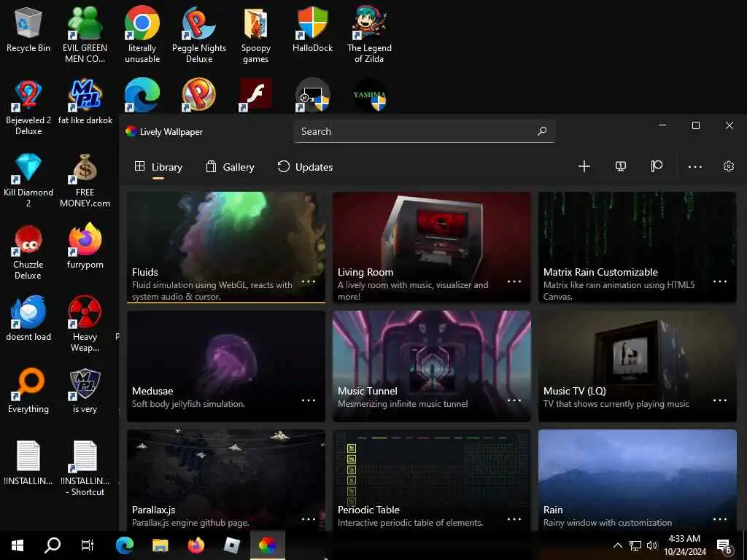The image size is (747, 560).
Task: Open File Explorer from the taskbar
Action: (x=160, y=545)
